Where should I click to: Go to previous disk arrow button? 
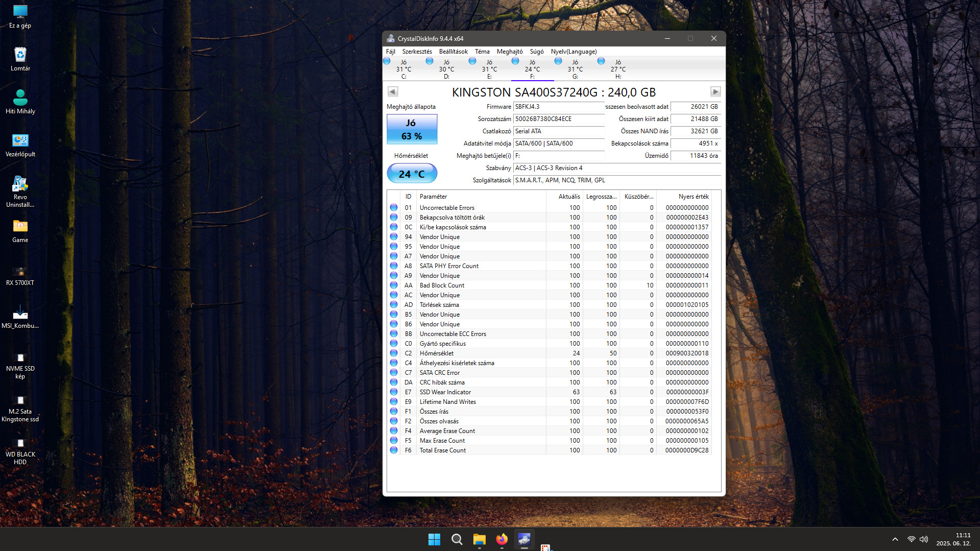coord(393,91)
